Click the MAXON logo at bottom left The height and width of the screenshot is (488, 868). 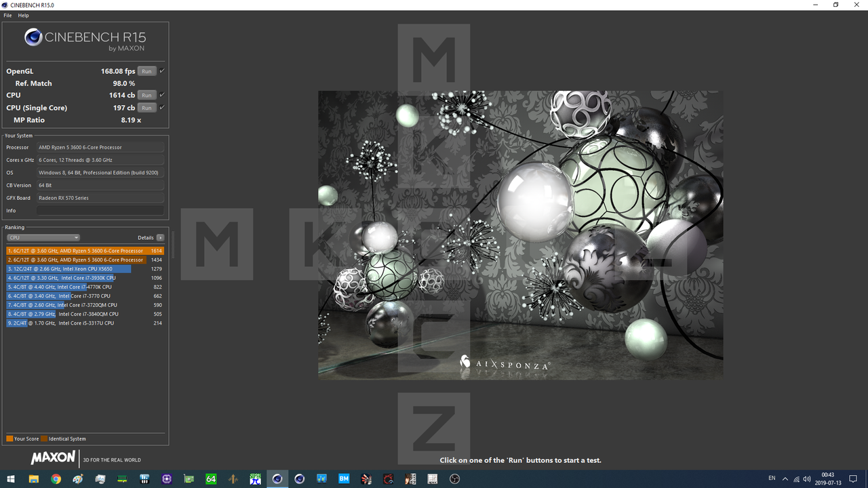point(53,459)
